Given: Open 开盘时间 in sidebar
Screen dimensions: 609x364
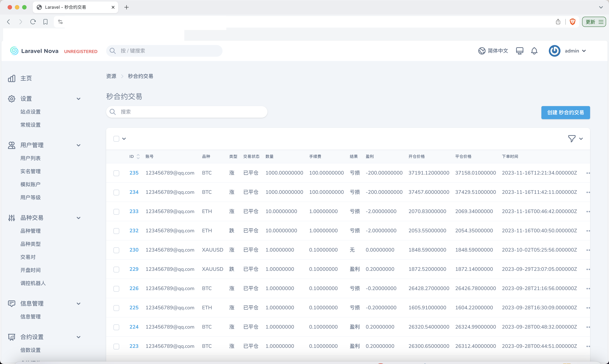Looking at the screenshot, I should point(30,270).
